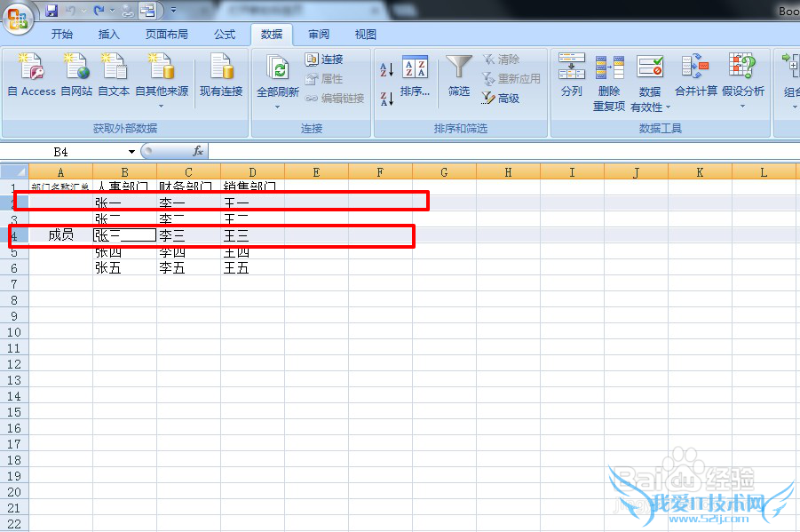Select row 12 header

pyautogui.click(x=14, y=364)
